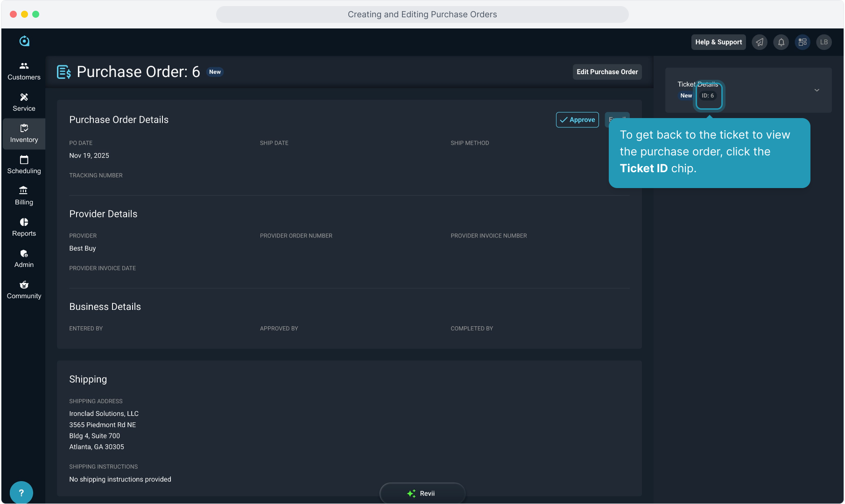Open the LB user avatar menu
This screenshot has height=504, width=845.
pyautogui.click(x=824, y=42)
